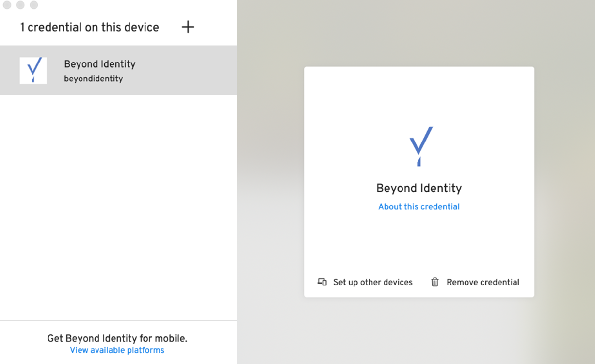595x364 pixels.
Task: Click the "Get Beyond Identity for mobile" text
Action: coord(117,338)
